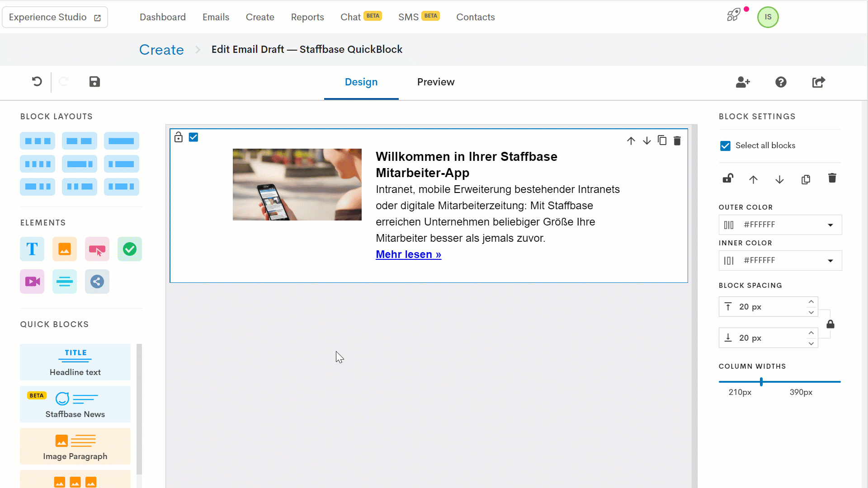The width and height of the screenshot is (868, 488).
Task: Add the green checkmark element
Action: click(x=130, y=249)
